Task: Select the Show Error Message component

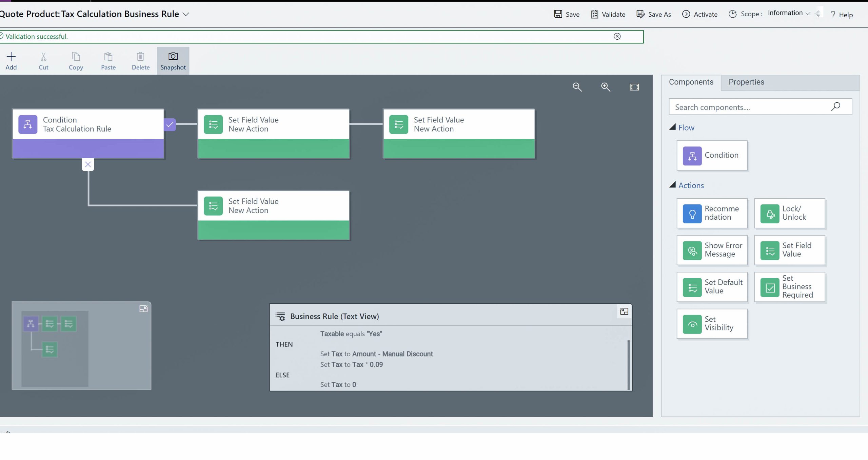Action: click(x=712, y=250)
